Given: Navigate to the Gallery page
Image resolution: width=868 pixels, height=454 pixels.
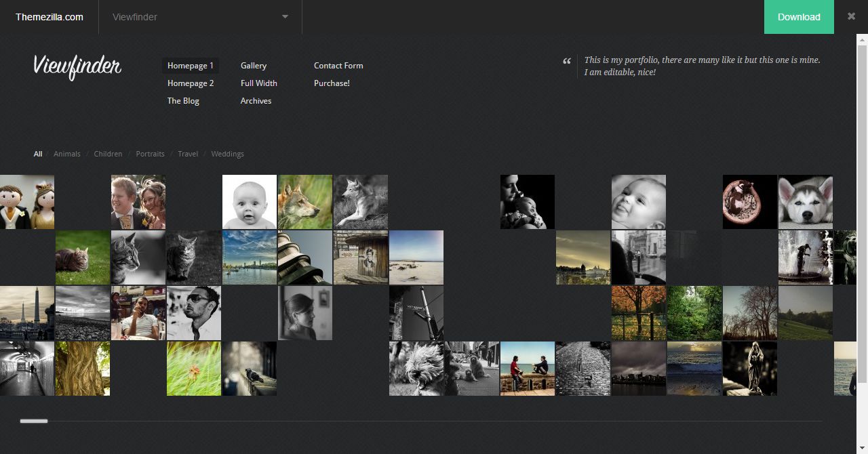Looking at the screenshot, I should click(x=253, y=66).
